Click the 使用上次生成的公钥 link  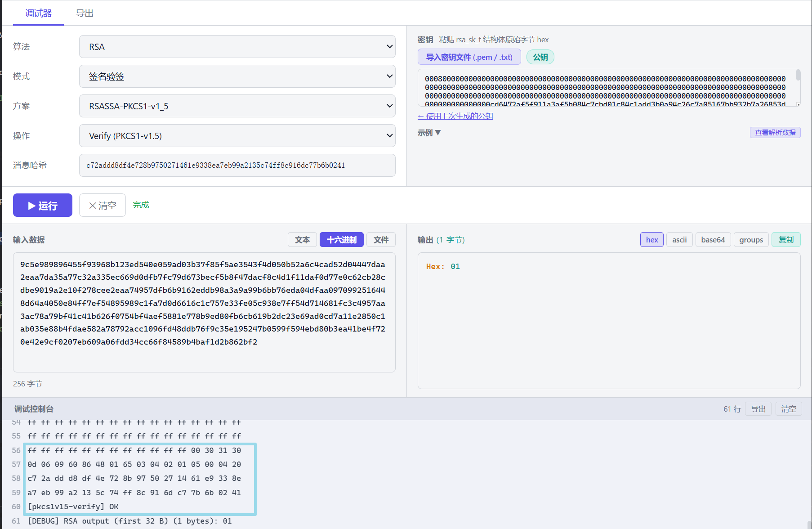pos(455,116)
